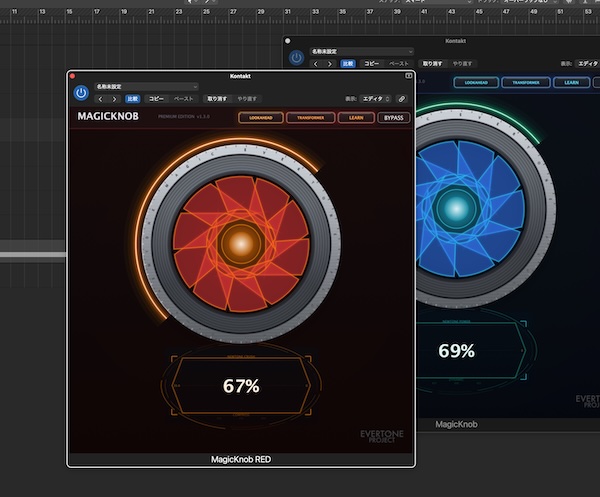Go to previous preset in RED window
The height and width of the screenshot is (497, 600).
pos(101,99)
